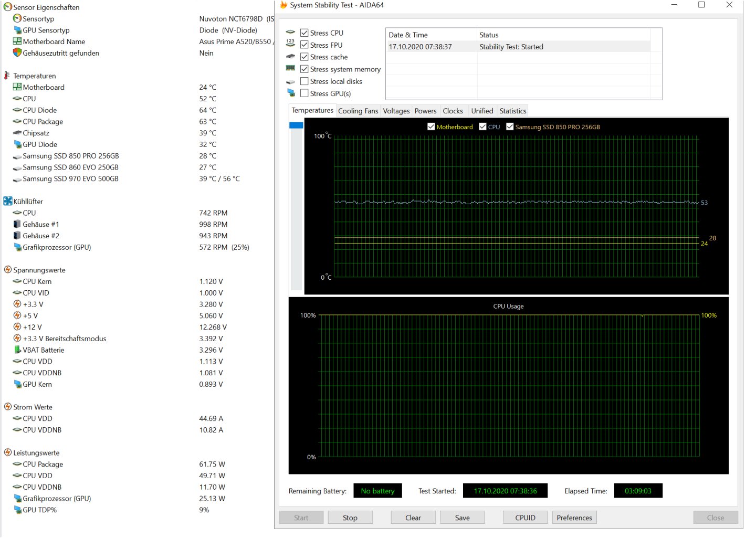The image size is (756, 538).
Task: Click the Samsung SSD 970 EVO drive icon
Action: [x=17, y=179]
